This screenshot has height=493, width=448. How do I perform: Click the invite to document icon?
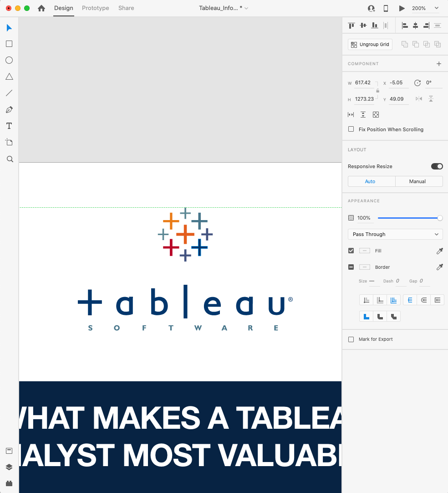point(372,9)
